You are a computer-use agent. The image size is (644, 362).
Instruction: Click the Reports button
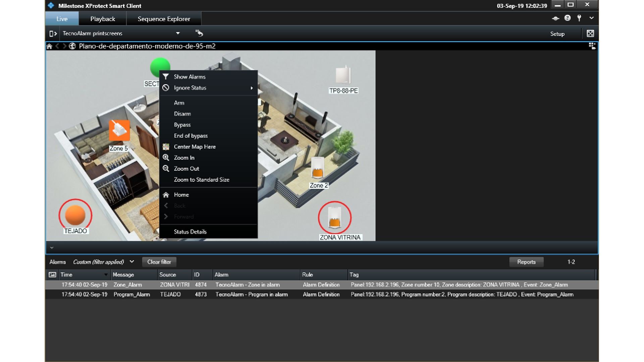(526, 262)
